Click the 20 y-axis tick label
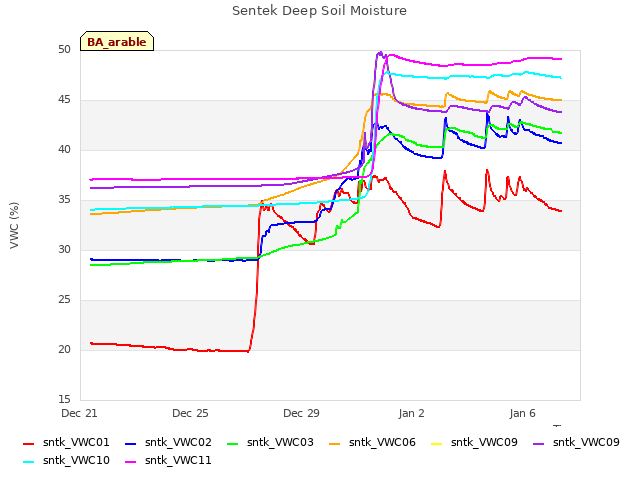The height and width of the screenshot is (480, 640). [64, 349]
